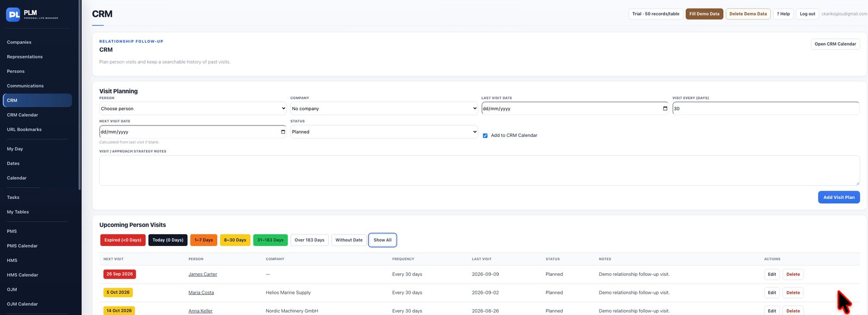Select Show All filter

click(382, 240)
